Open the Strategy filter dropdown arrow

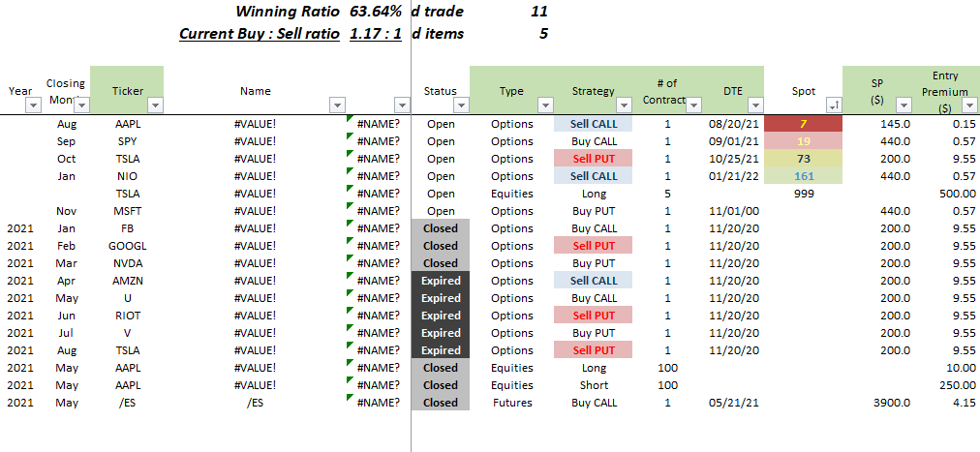(623, 105)
